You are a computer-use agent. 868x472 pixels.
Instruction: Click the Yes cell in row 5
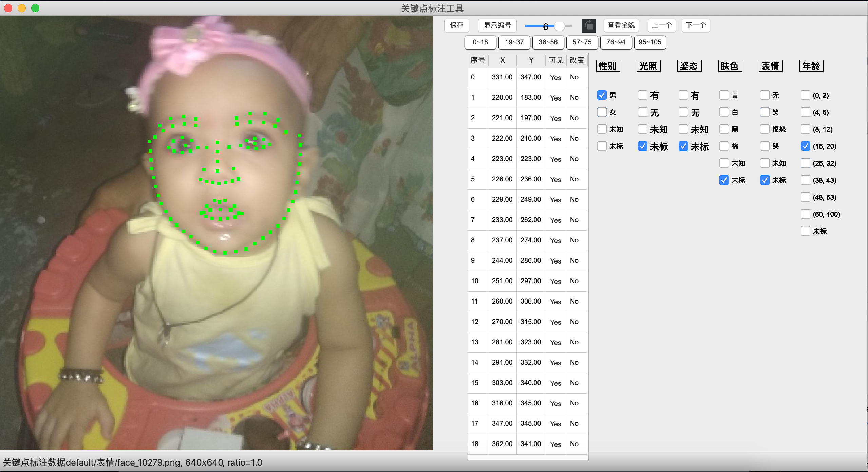click(555, 179)
